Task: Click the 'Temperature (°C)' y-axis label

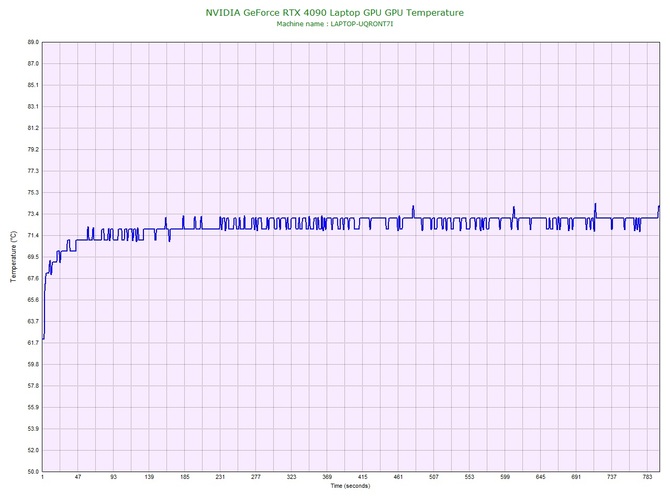Action: (13, 256)
